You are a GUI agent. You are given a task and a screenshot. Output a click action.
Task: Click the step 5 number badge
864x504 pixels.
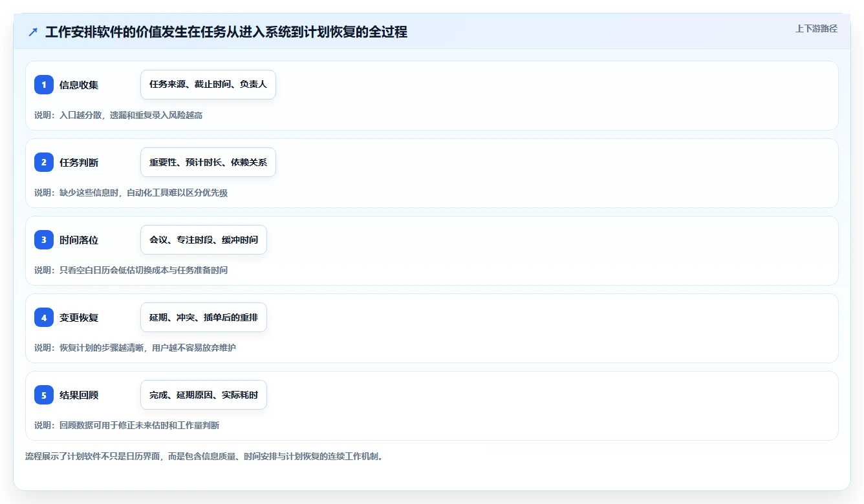(44, 395)
